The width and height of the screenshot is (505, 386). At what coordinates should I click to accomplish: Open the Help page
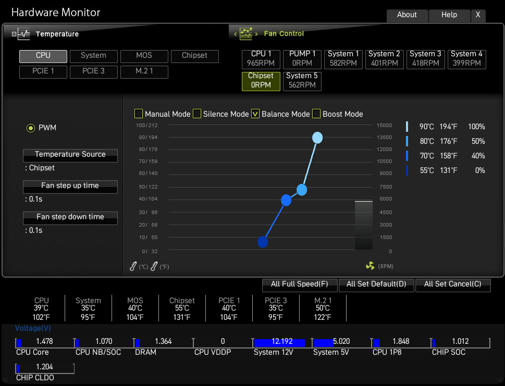(x=449, y=15)
